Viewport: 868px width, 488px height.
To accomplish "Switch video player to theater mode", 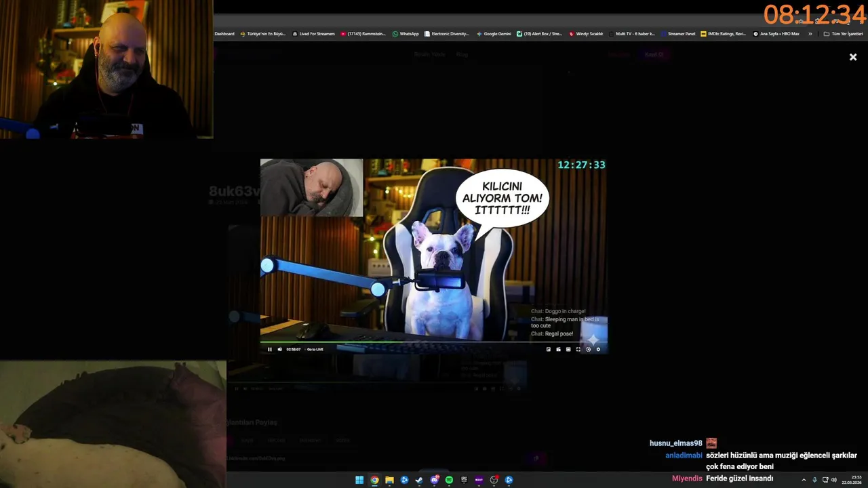I will tap(568, 349).
